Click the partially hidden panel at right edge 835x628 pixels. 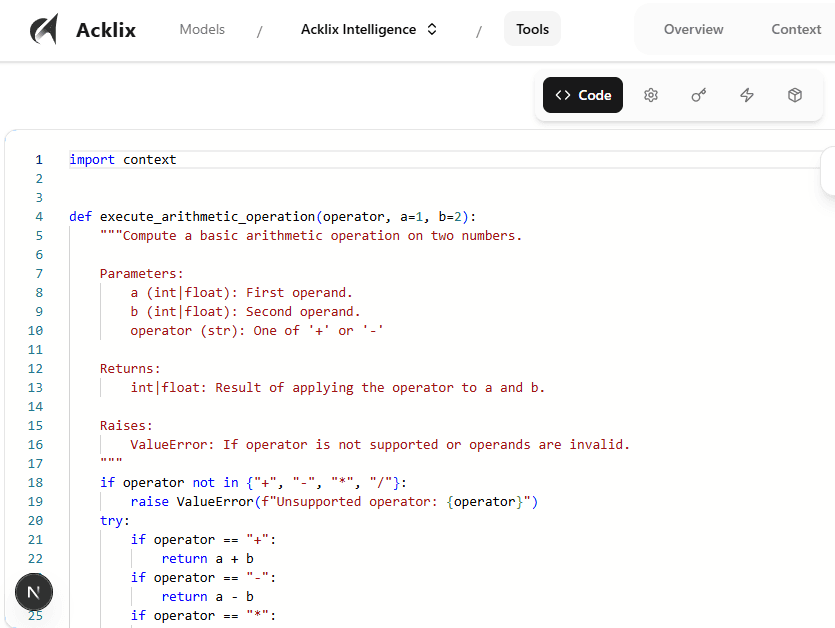[x=828, y=171]
